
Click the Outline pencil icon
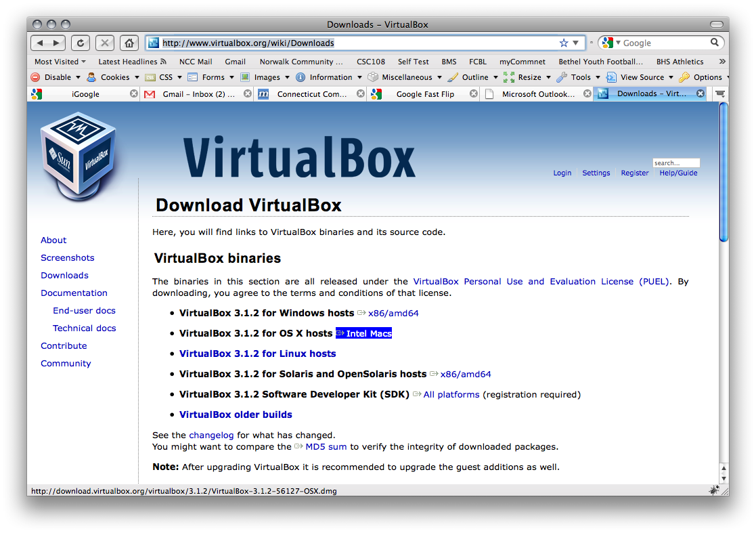[453, 77]
